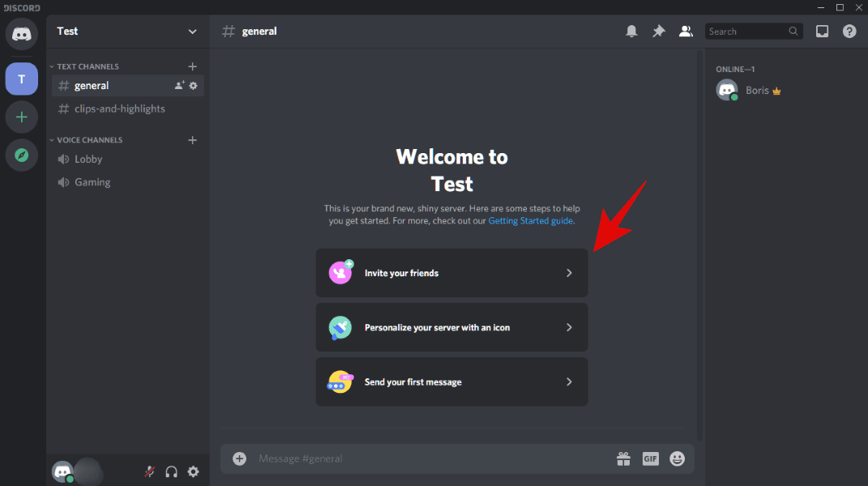Toggle the member list panel
Image resolution: width=868 pixels, height=486 pixels.
pos(686,31)
